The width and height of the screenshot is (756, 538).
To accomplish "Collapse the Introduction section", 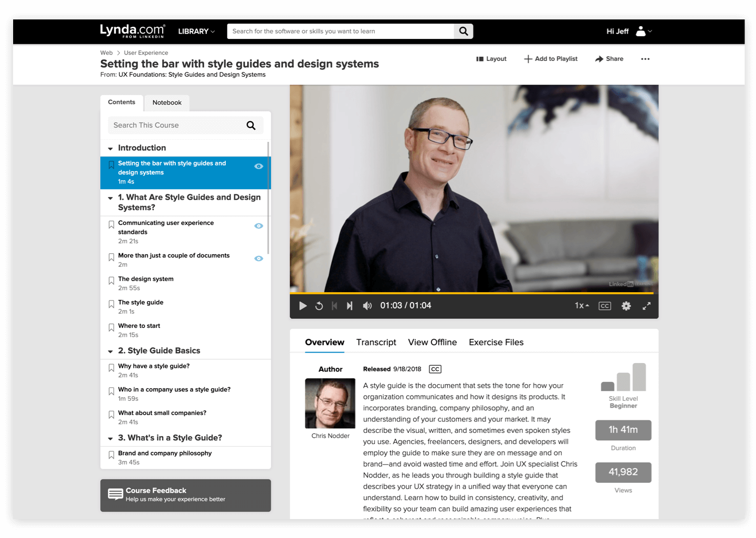I will pos(110,149).
